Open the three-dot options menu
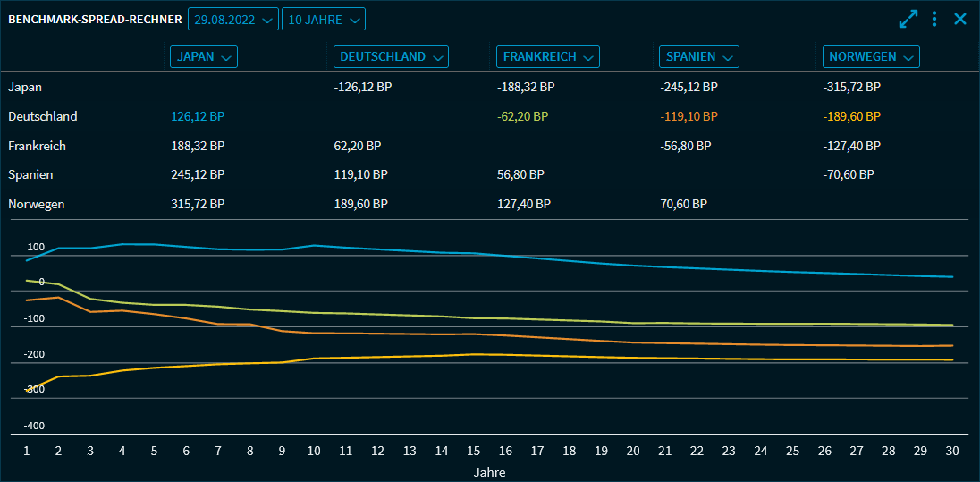980x482 pixels. coord(934,19)
